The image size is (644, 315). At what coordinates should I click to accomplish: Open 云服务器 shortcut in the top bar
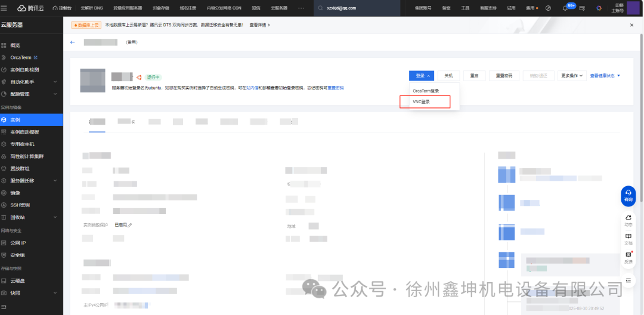tap(279, 8)
